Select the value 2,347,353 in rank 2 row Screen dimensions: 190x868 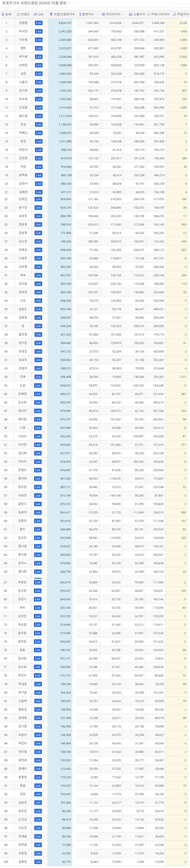[65, 31]
